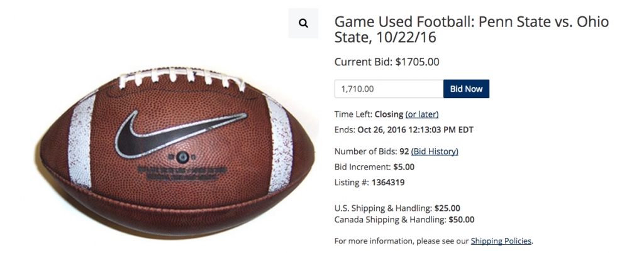Select the right white stripe on the football
Image resolution: width=644 pixels, height=253 pixels.
coord(280,144)
